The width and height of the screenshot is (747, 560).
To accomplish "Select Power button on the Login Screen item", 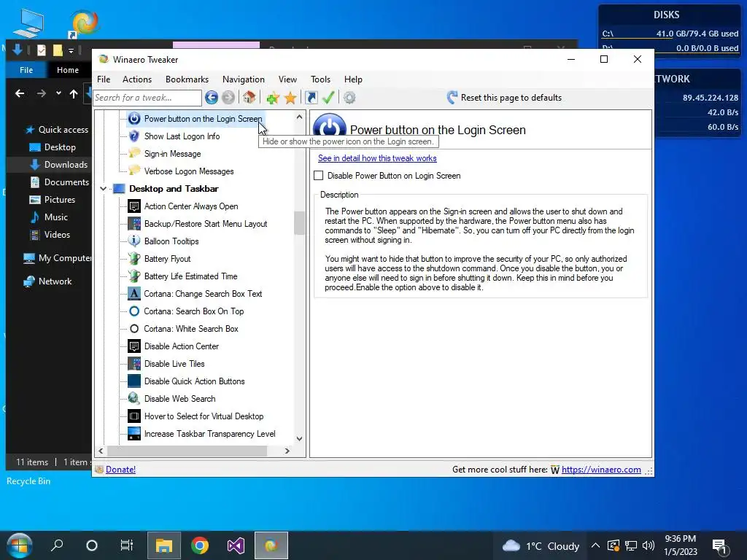I will [203, 119].
